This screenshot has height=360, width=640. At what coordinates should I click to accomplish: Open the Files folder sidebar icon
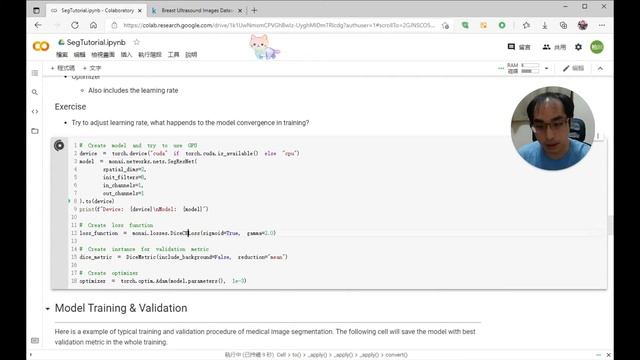(35, 131)
